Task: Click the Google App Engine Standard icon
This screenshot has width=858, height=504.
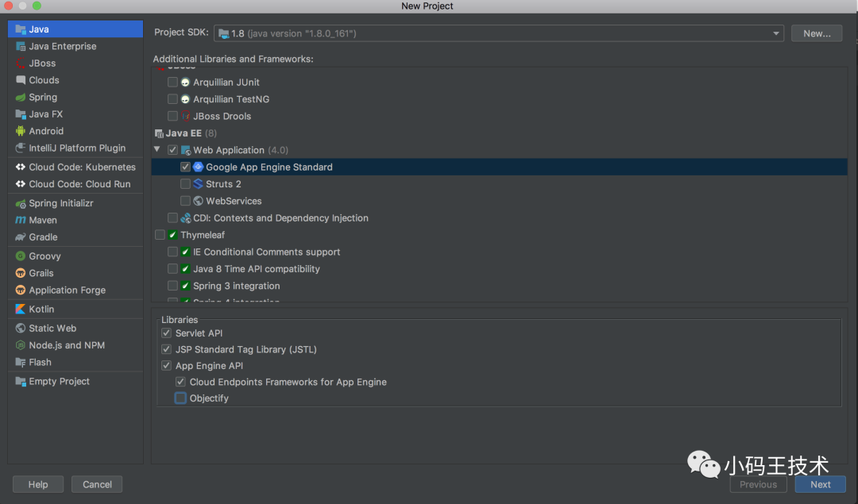Action: click(x=198, y=167)
